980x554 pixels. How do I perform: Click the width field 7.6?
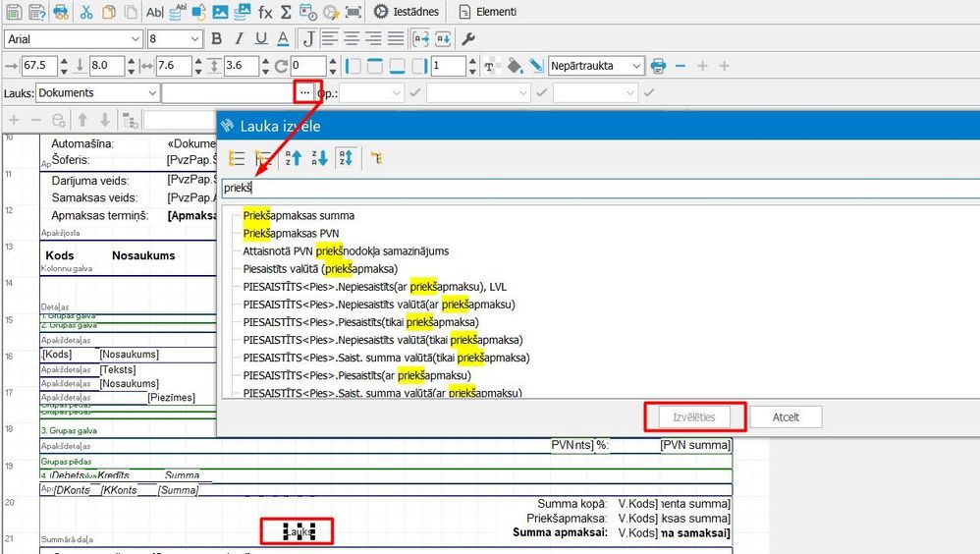174,65
